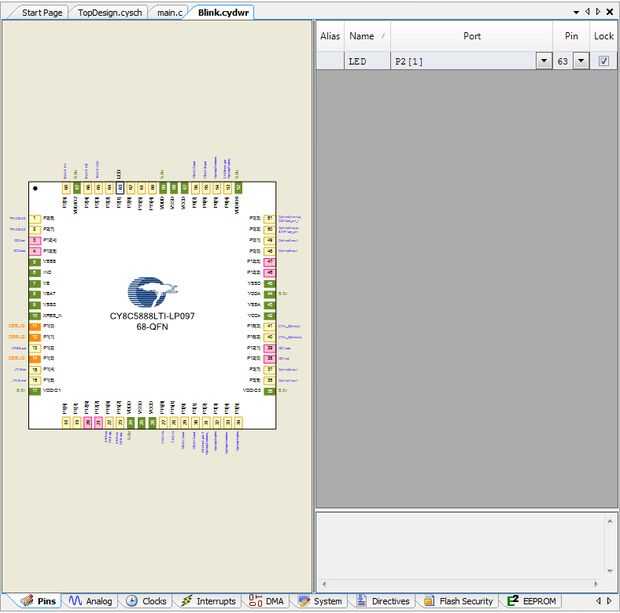Click the P2[1] port value field

463,61
